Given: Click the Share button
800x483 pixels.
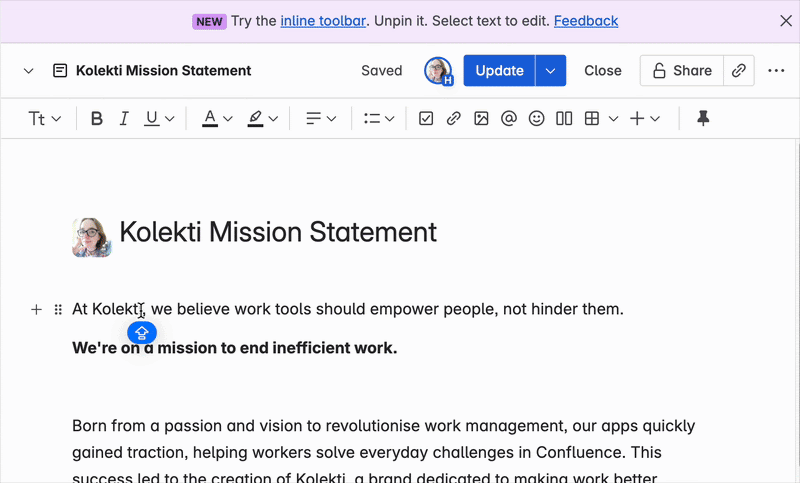Looking at the screenshot, I should [682, 70].
